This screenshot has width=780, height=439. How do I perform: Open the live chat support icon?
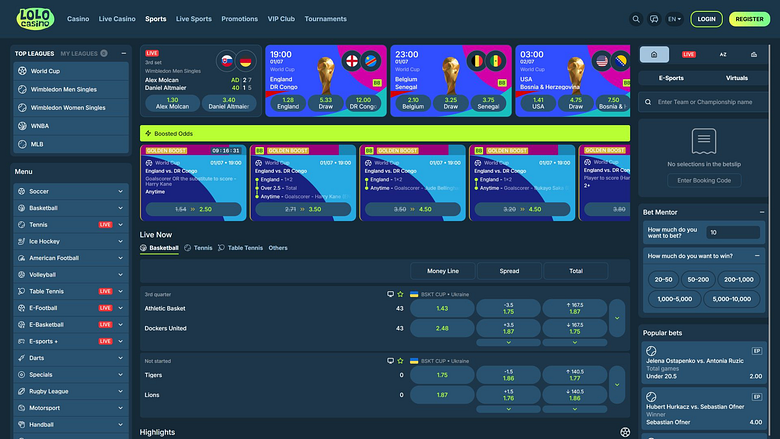tap(654, 19)
